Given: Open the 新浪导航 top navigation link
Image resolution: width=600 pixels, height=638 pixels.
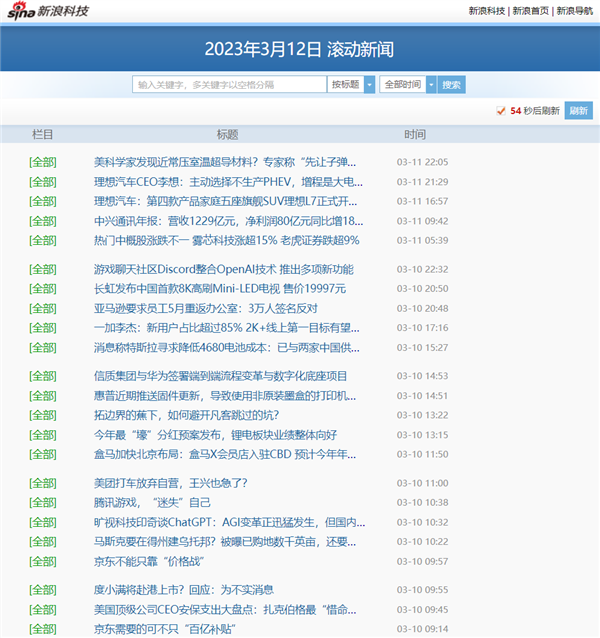Looking at the screenshot, I should (574, 11).
